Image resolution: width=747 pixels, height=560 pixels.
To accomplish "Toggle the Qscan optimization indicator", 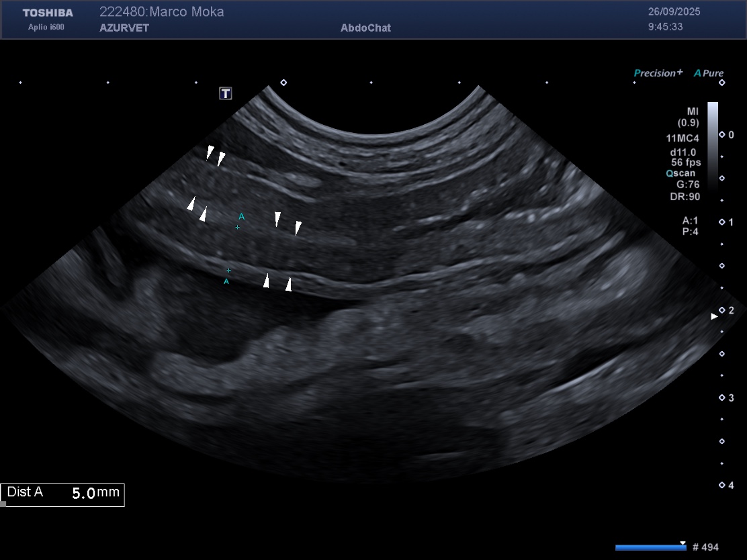I will point(680,173).
